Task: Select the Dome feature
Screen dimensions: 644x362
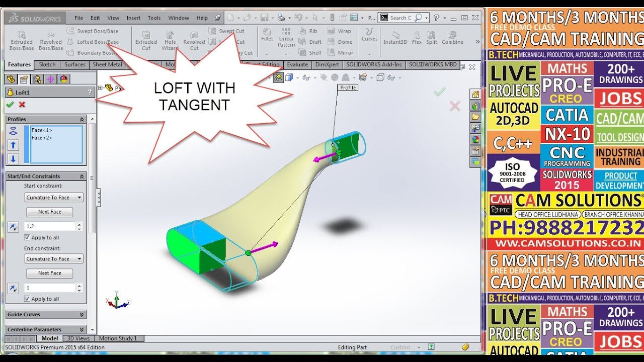Action: click(x=340, y=42)
